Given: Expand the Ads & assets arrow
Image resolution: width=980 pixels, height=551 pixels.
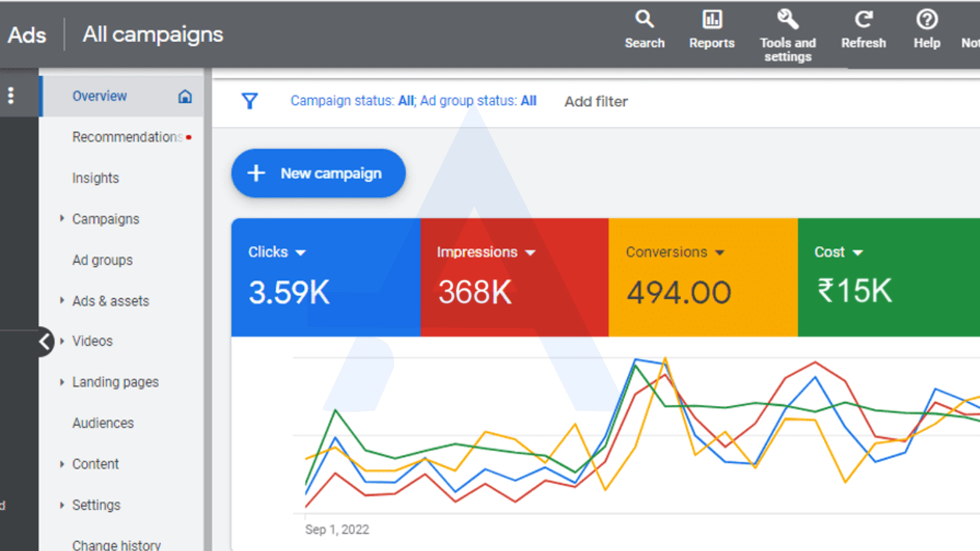Looking at the screenshot, I should tap(62, 301).
